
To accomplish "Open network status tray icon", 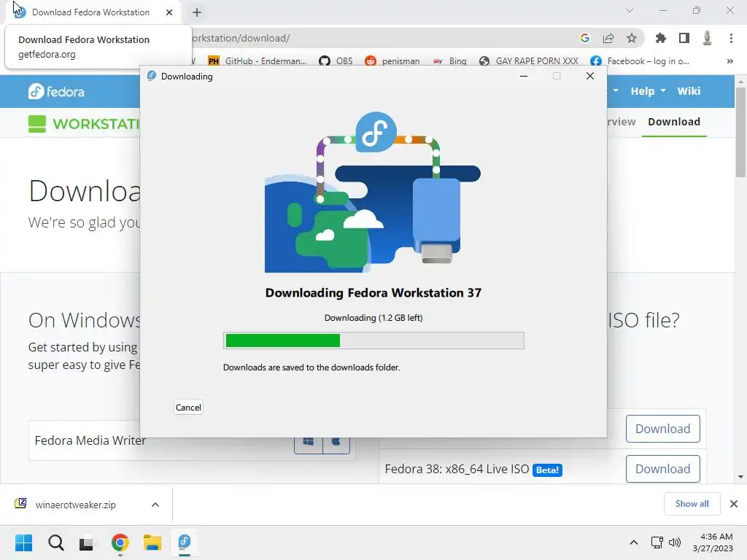I will coord(657,542).
